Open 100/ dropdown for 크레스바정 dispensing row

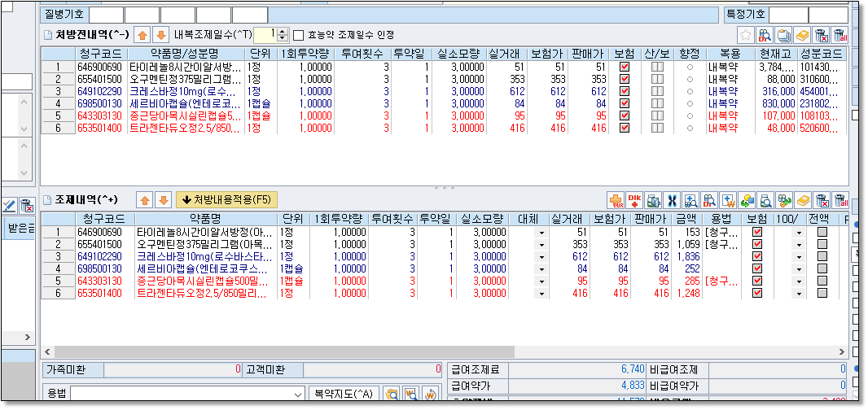click(x=799, y=256)
